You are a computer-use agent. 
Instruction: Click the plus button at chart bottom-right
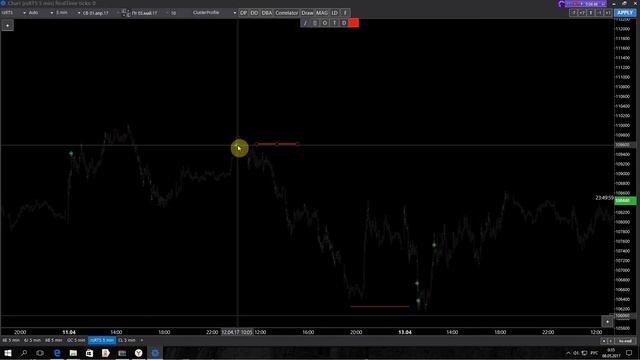[607, 322]
